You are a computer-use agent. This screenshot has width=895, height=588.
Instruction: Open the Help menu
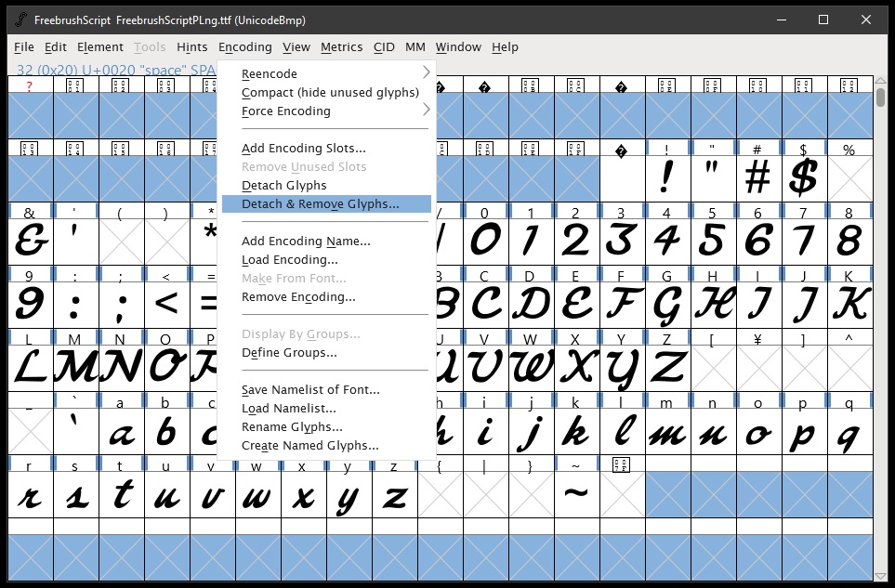[x=506, y=47]
